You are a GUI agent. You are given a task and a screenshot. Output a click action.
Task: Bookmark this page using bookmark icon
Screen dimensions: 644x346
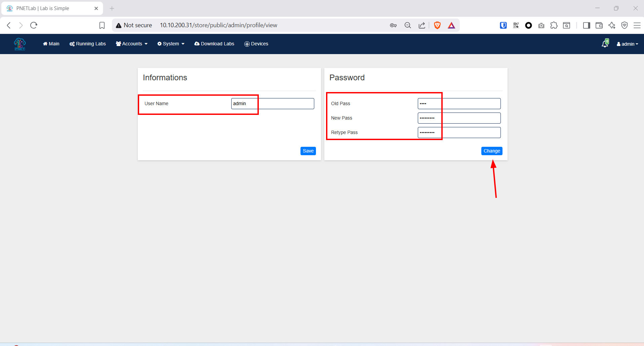[102, 26]
